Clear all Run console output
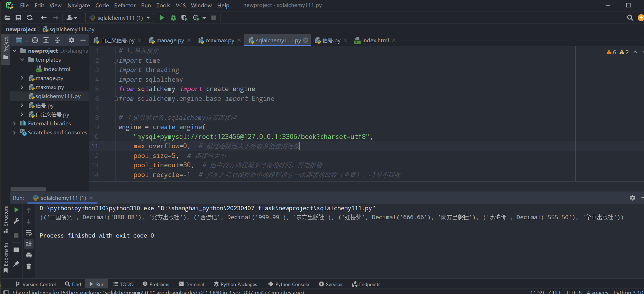The image size is (644, 294). tap(29, 266)
